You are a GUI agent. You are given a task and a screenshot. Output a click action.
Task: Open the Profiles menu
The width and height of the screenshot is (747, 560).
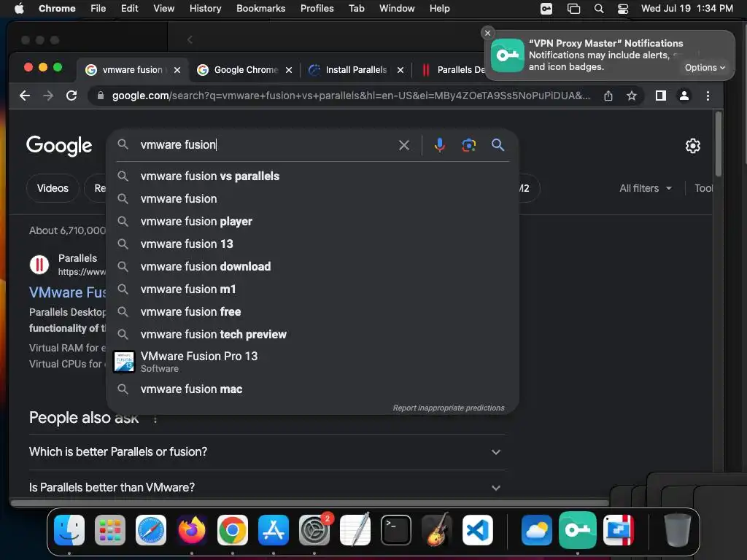pyautogui.click(x=317, y=9)
